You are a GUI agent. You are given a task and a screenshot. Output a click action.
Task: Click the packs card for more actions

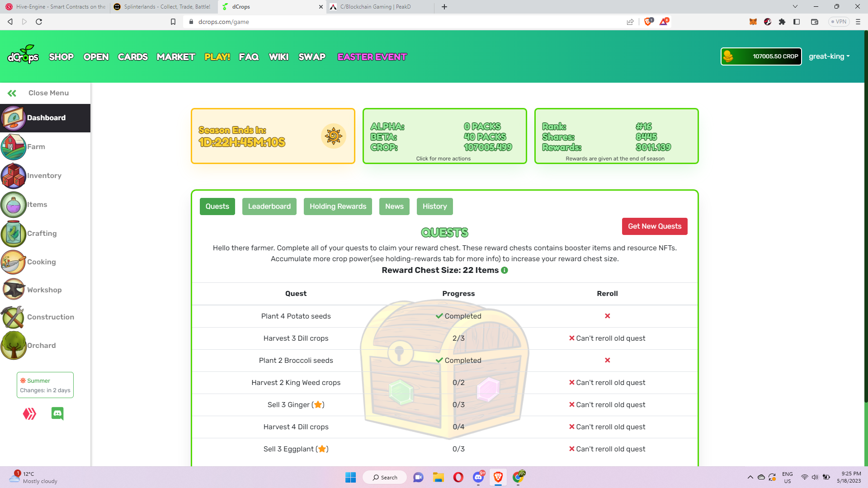[x=444, y=136]
